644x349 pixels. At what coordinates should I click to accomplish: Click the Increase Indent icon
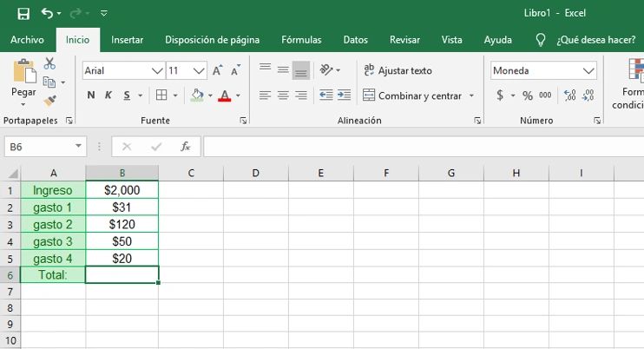point(345,95)
